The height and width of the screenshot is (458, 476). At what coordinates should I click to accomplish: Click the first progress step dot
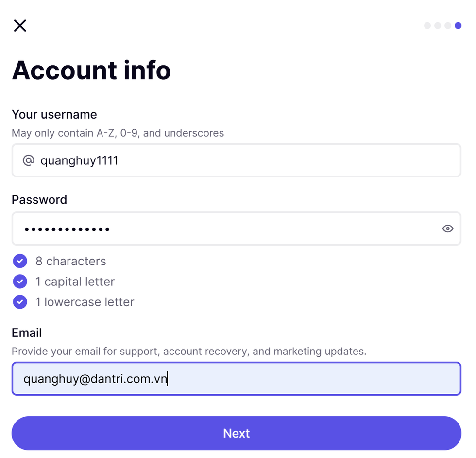427,26
